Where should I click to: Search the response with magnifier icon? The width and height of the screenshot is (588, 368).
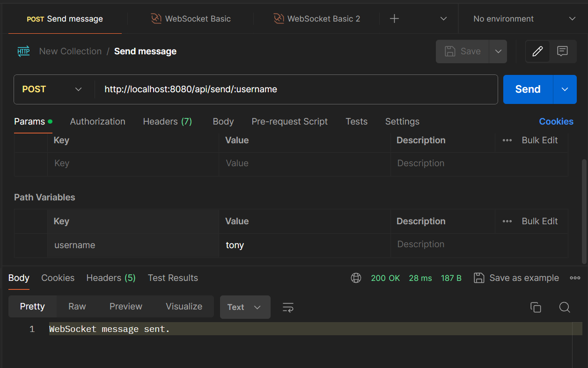tap(565, 307)
